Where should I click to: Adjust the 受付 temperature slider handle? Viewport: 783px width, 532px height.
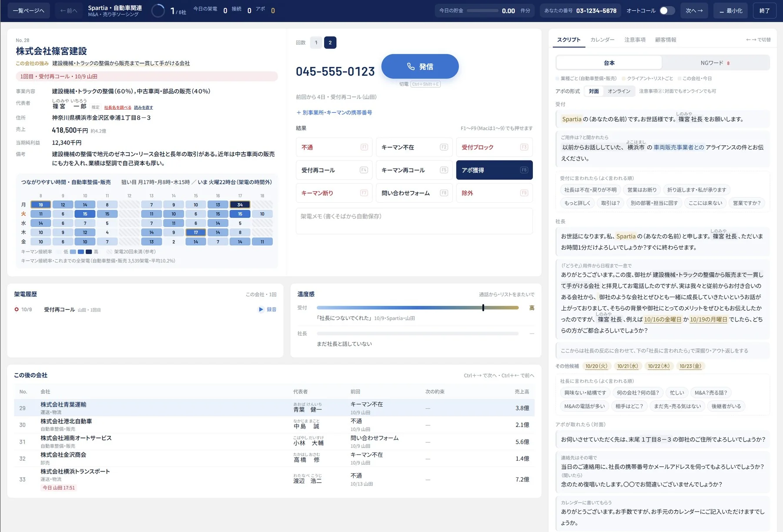[x=483, y=308]
